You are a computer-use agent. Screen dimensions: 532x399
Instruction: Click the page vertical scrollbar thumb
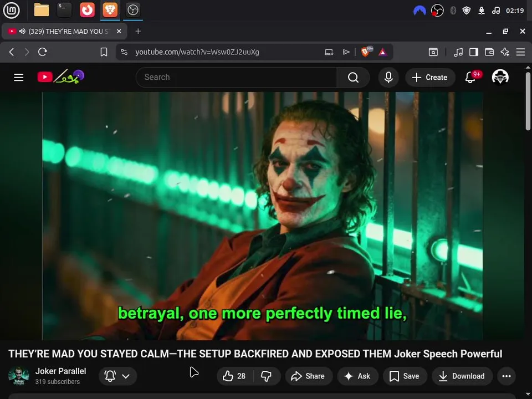(528, 101)
